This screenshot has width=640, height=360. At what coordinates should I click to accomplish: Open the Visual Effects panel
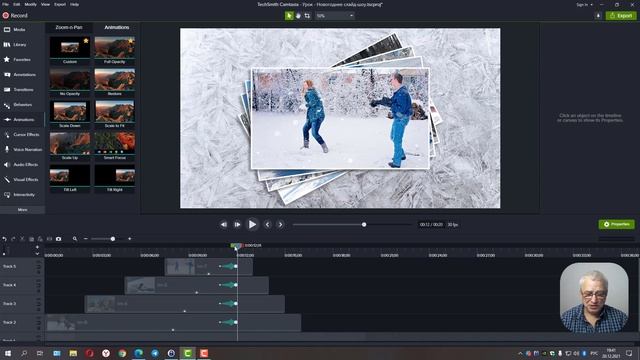click(22, 180)
